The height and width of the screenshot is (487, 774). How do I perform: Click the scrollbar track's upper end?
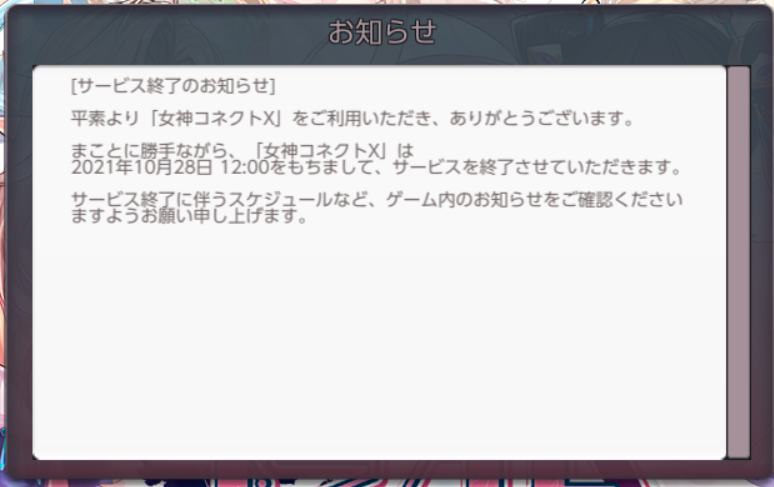pos(738,74)
